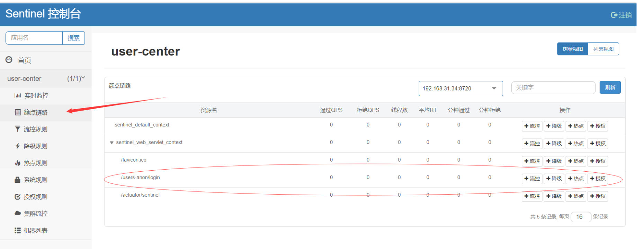Add 授权 rule for /actuator/sentinel
Viewport: 644px width, 249px height.
point(598,196)
